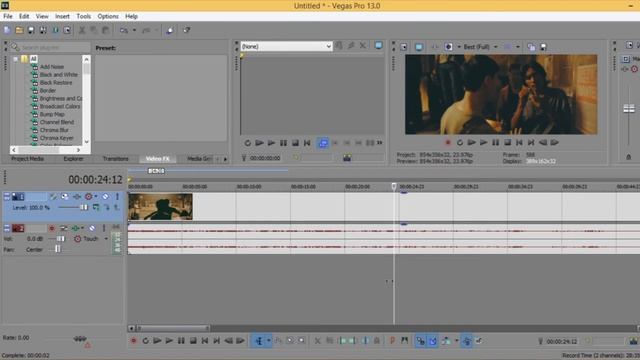Arm audio track 2 for record
The height and width of the screenshot is (360, 640).
(51, 228)
